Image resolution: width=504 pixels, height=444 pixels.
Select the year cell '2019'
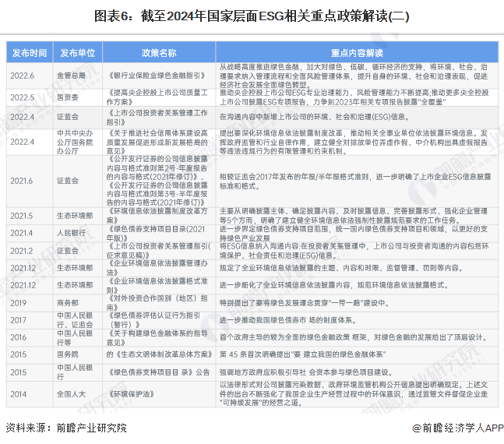(x=19, y=303)
